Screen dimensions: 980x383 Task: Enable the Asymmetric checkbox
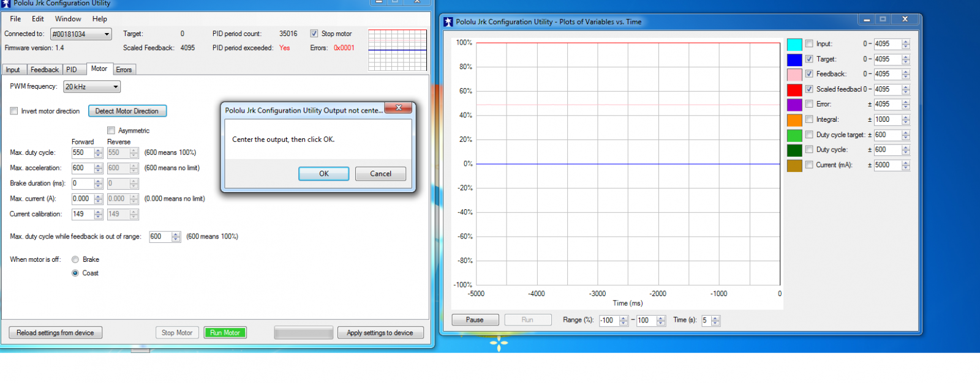[111, 130]
